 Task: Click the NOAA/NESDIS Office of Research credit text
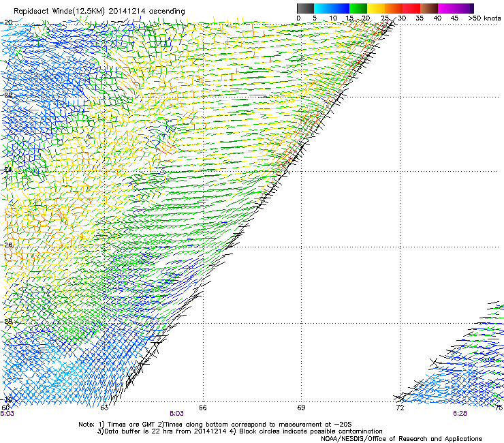pos(401,439)
